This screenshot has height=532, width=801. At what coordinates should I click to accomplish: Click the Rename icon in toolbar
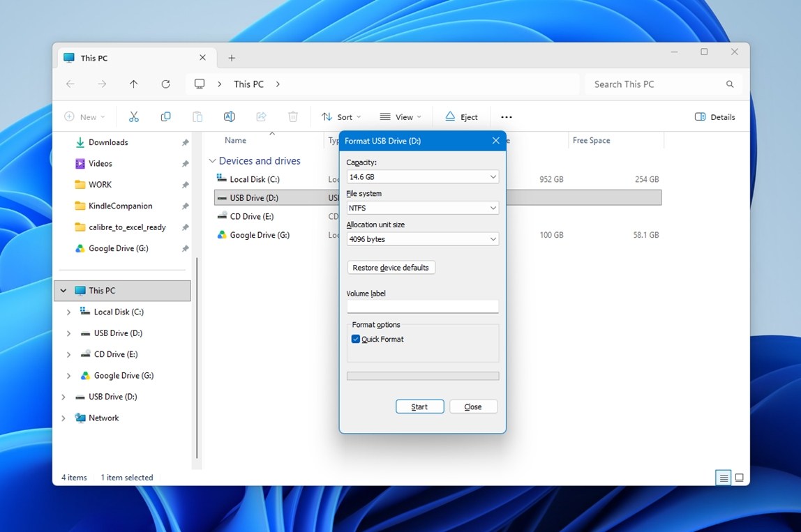[230, 117]
